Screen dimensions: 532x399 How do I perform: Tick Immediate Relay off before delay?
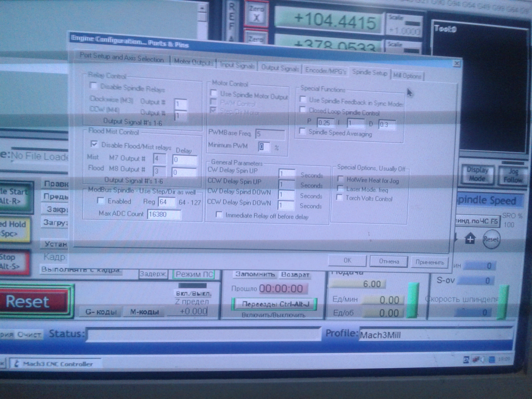(x=219, y=215)
